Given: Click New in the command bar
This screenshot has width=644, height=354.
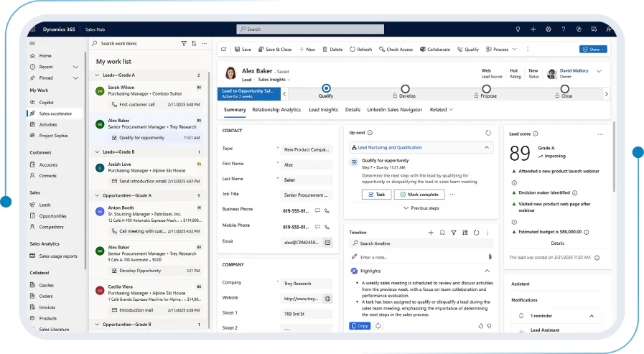Looking at the screenshot, I should [307, 50].
